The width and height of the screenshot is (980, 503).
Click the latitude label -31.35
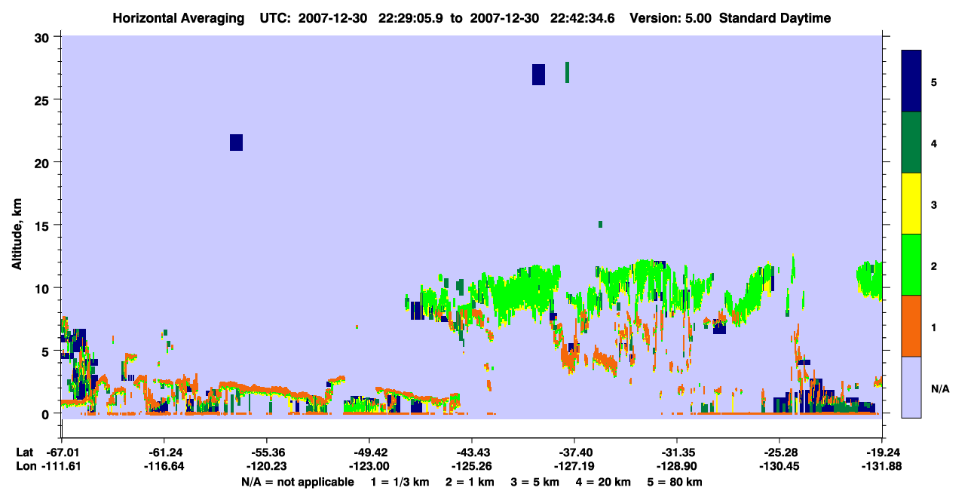[677, 452]
